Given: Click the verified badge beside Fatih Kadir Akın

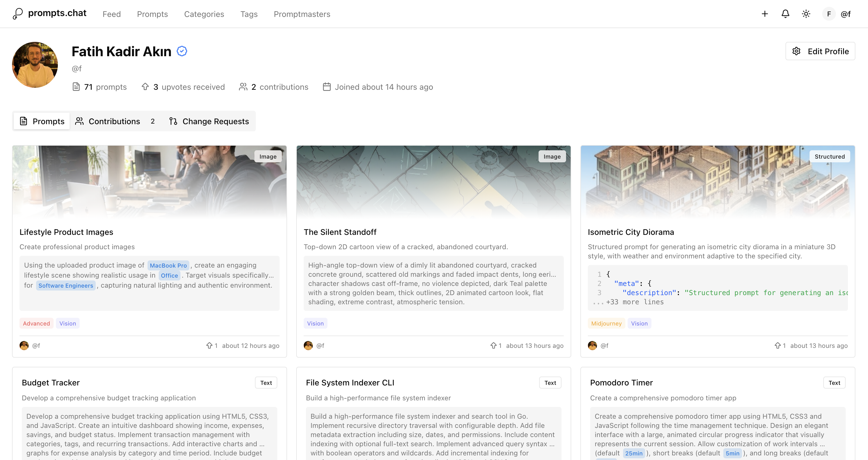Looking at the screenshot, I should click(182, 51).
